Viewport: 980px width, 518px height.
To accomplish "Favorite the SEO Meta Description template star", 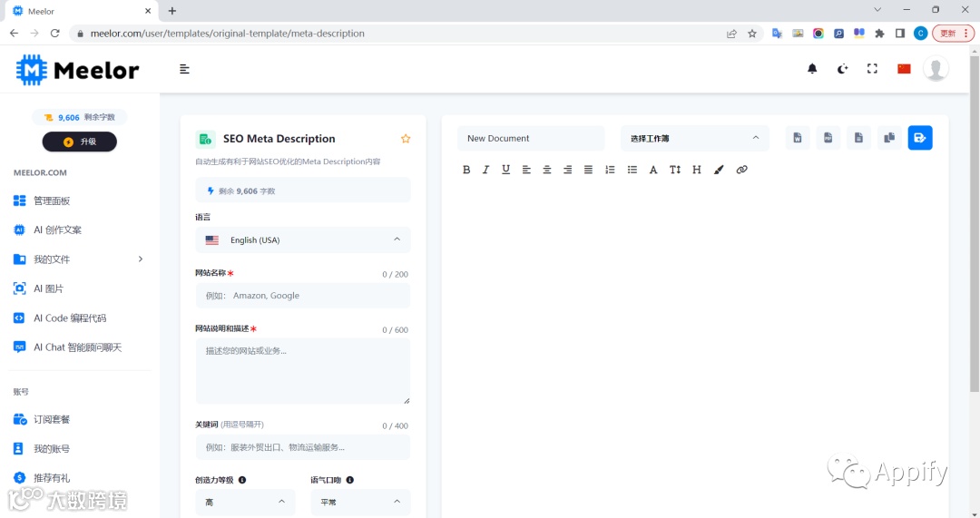I will 406,139.
